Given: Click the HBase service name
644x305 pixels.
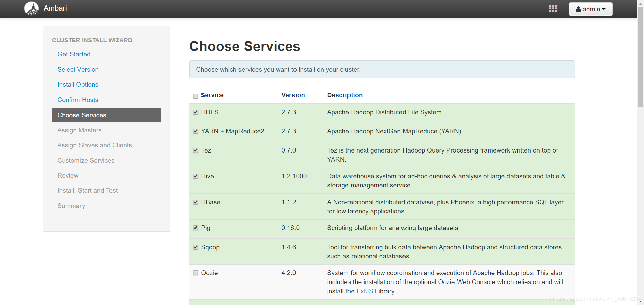Looking at the screenshot, I should [x=211, y=202].
